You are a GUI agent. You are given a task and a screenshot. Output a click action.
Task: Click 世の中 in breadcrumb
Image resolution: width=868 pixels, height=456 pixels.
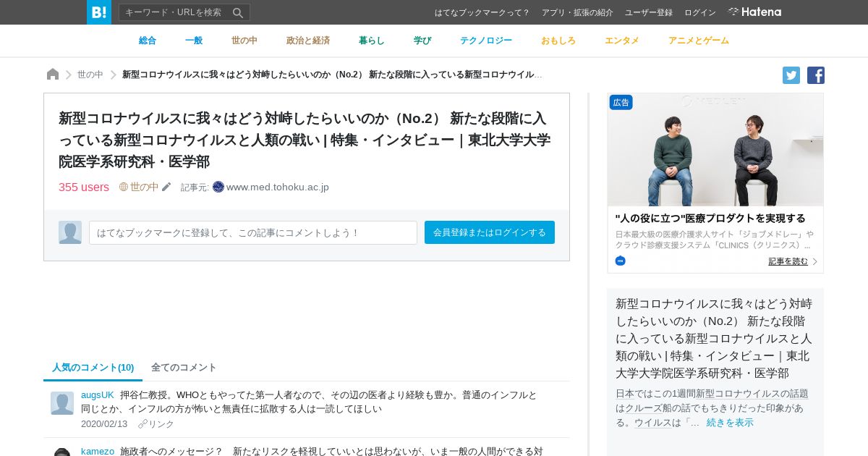tap(90, 75)
